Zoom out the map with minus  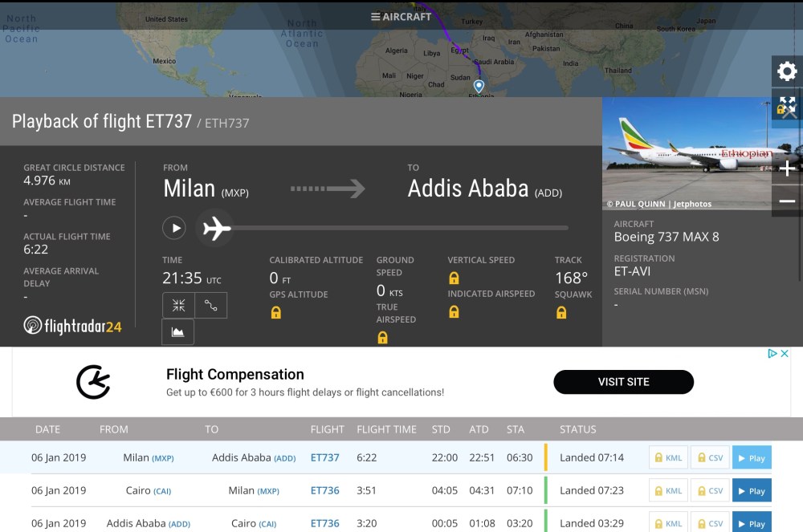[x=787, y=201]
